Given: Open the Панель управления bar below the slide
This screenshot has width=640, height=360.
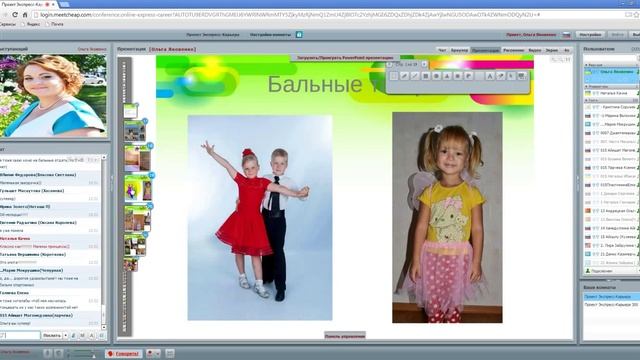Looking at the screenshot, I should (345, 336).
